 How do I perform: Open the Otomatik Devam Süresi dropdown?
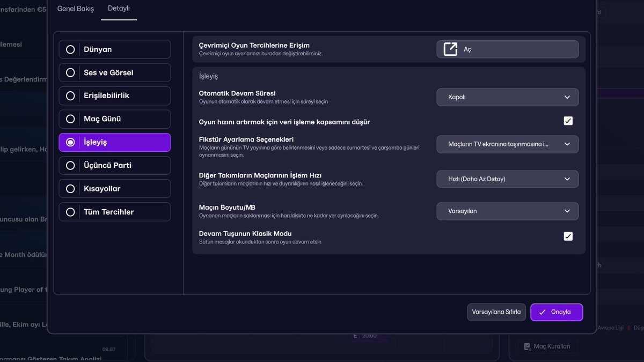(x=508, y=97)
